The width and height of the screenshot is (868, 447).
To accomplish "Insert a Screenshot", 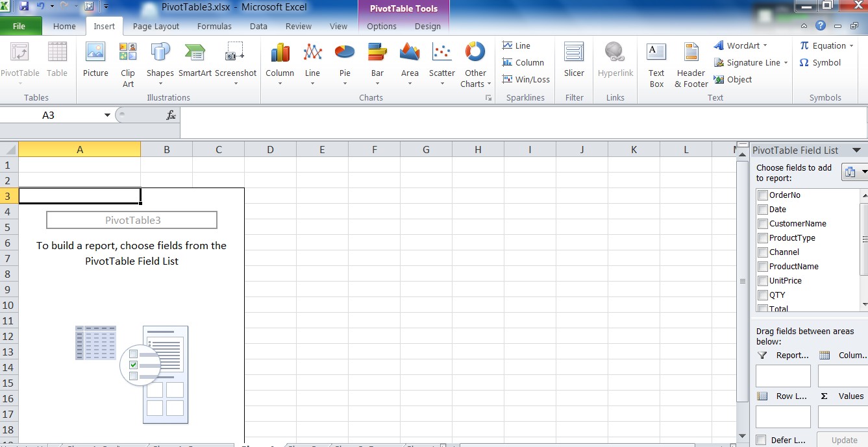I will (x=236, y=62).
